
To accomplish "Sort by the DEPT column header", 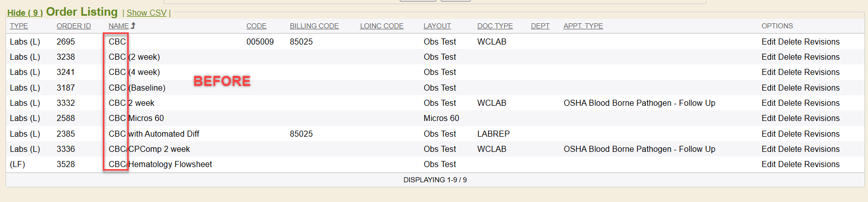I will tap(540, 26).
